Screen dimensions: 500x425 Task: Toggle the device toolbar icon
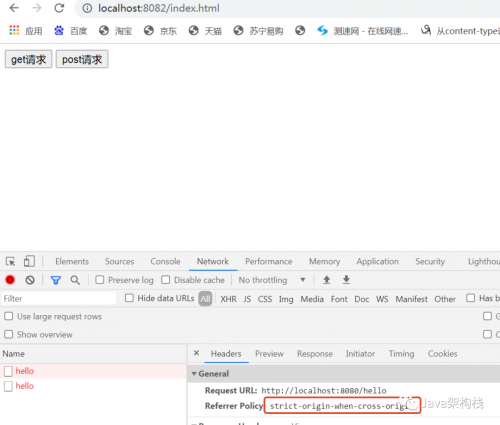pyautogui.click(x=29, y=261)
